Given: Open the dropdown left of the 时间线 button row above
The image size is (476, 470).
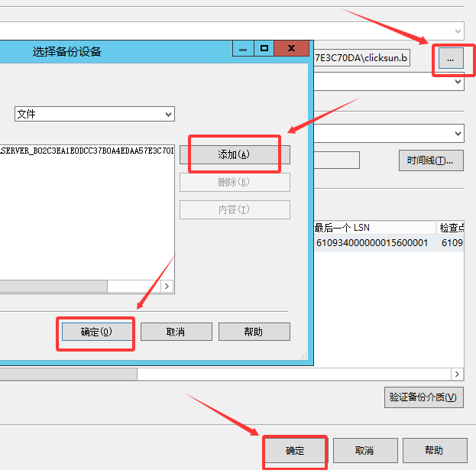Looking at the screenshot, I should coord(458,134).
